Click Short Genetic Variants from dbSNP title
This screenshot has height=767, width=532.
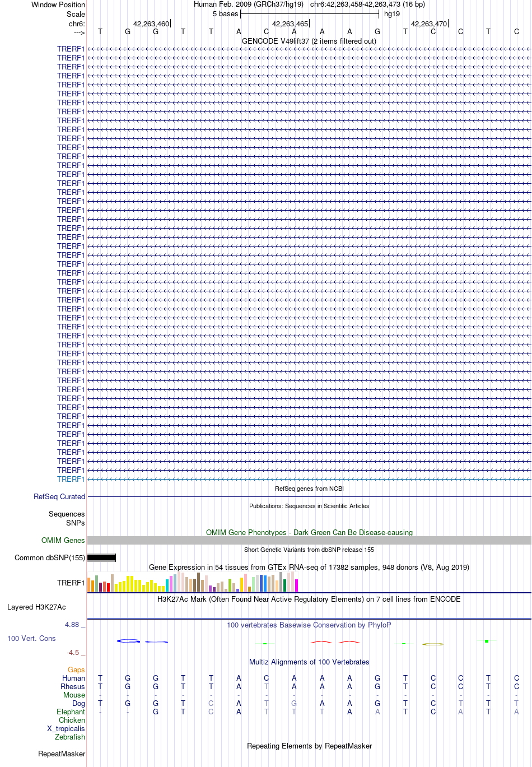pyautogui.click(x=309, y=550)
